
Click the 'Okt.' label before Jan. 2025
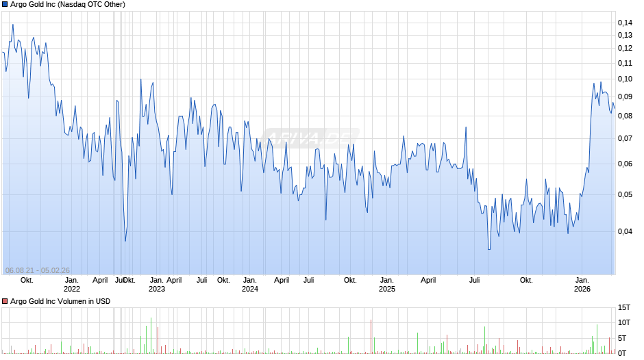click(350, 281)
